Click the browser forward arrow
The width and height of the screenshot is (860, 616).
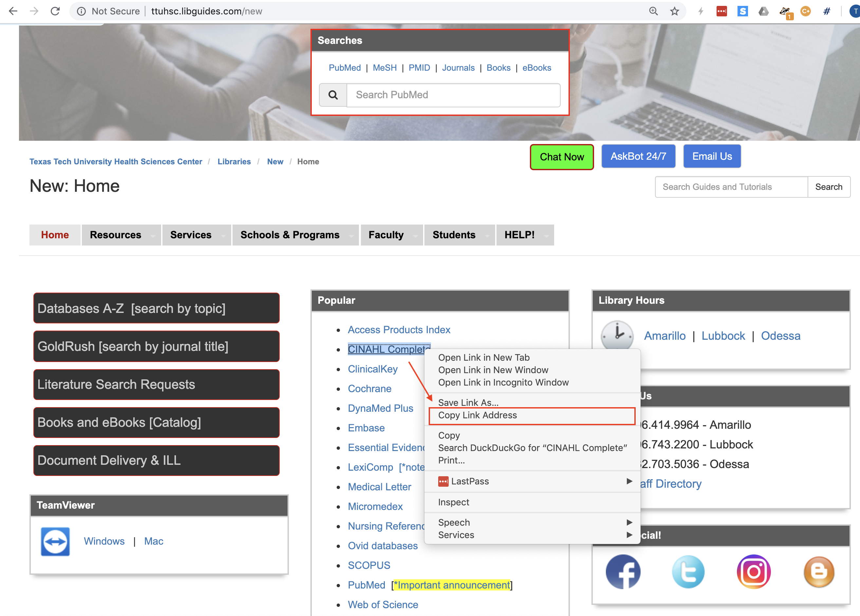point(34,11)
